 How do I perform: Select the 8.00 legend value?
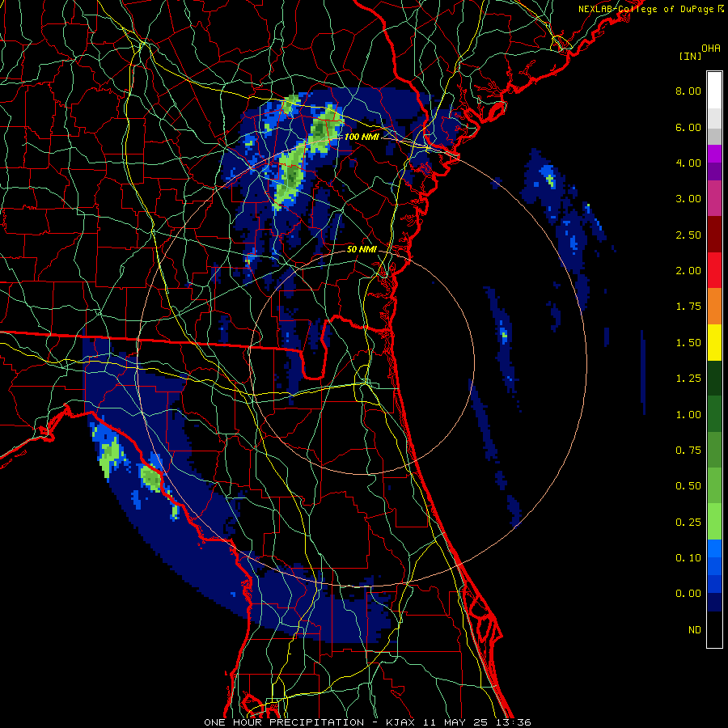(688, 91)
